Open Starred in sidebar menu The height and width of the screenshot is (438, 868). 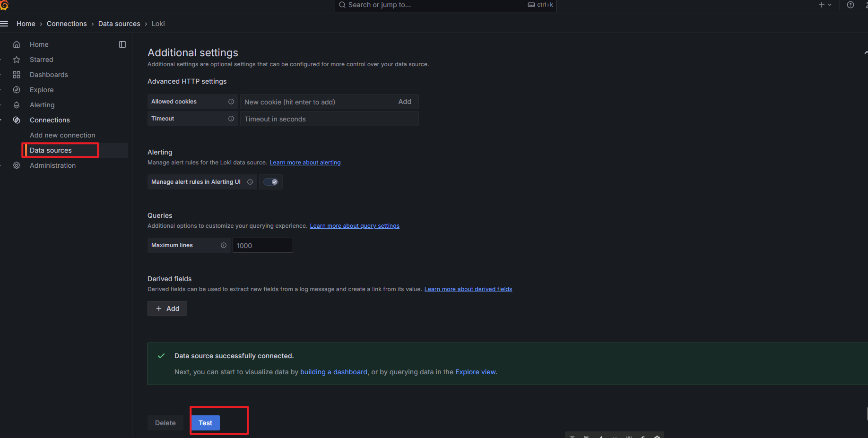coord(42,60)
